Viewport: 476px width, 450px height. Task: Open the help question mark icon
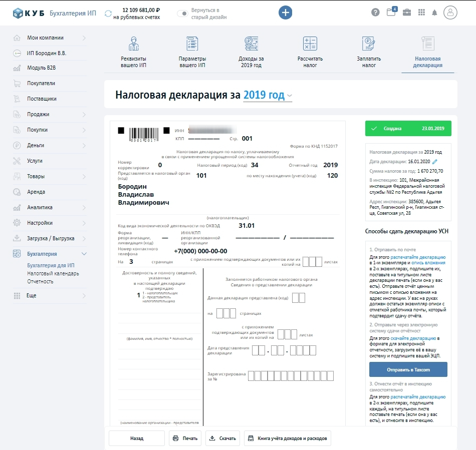pos(375,12)
